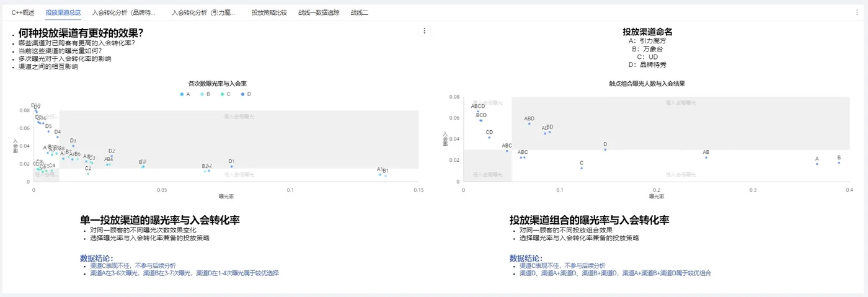
Task: Select the ABCD point in right scatter
Action: 478,112
